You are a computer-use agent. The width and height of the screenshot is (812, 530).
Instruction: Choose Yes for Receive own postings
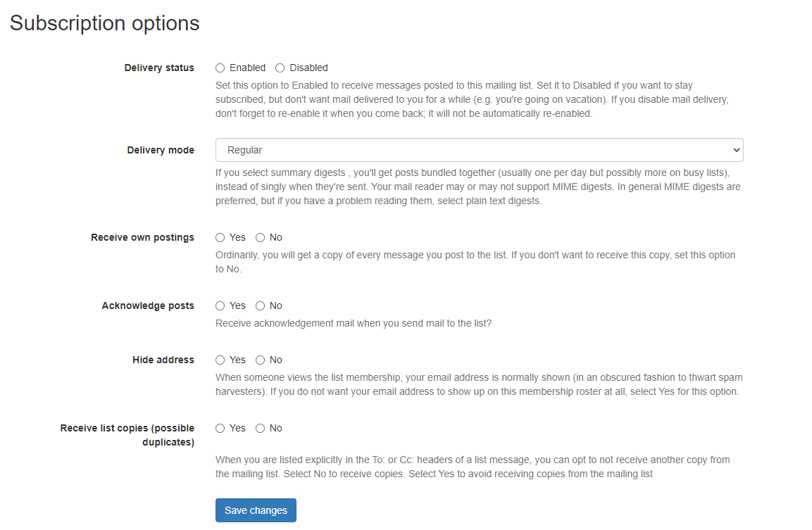pos(220,238)
